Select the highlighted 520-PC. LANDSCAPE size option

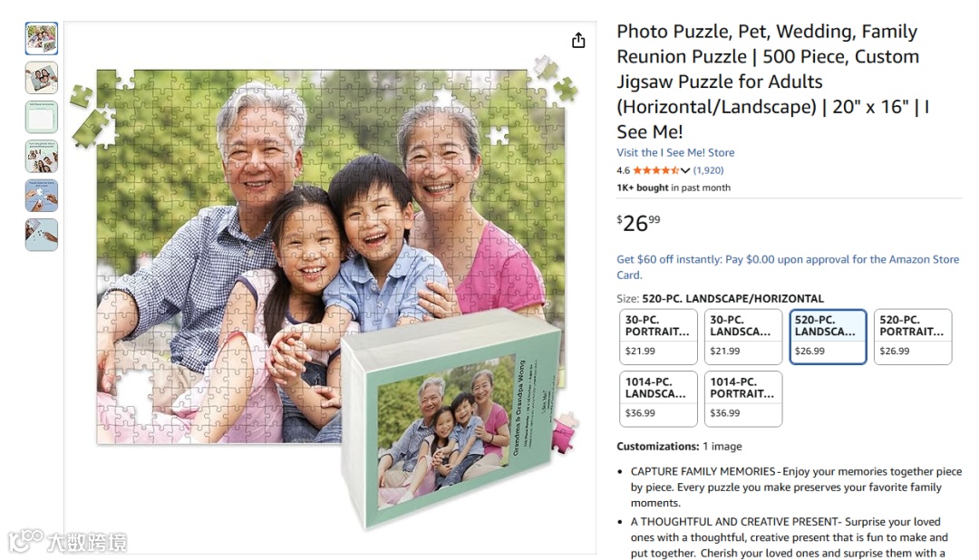[828, 336]
